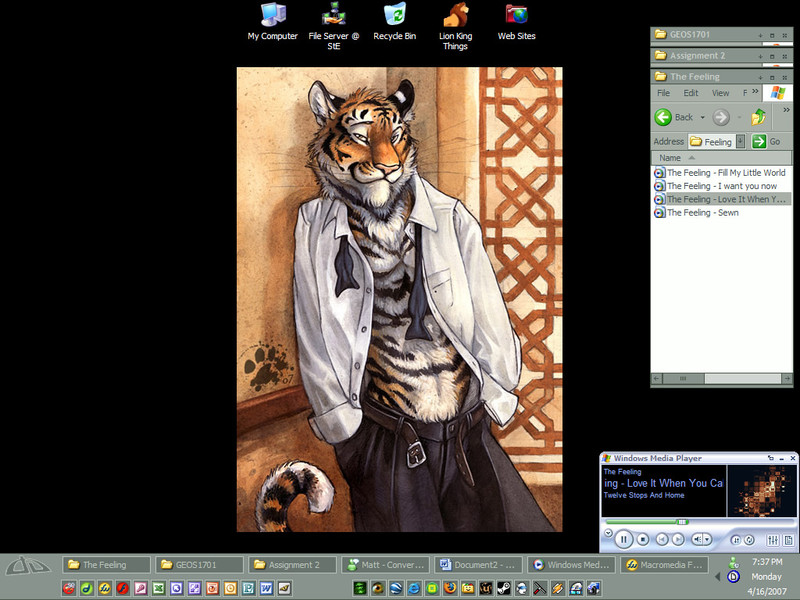800x600 pixels.
Task: Switch to the Assignment 2 taskbar button
Action: click(x=292, y=565)
